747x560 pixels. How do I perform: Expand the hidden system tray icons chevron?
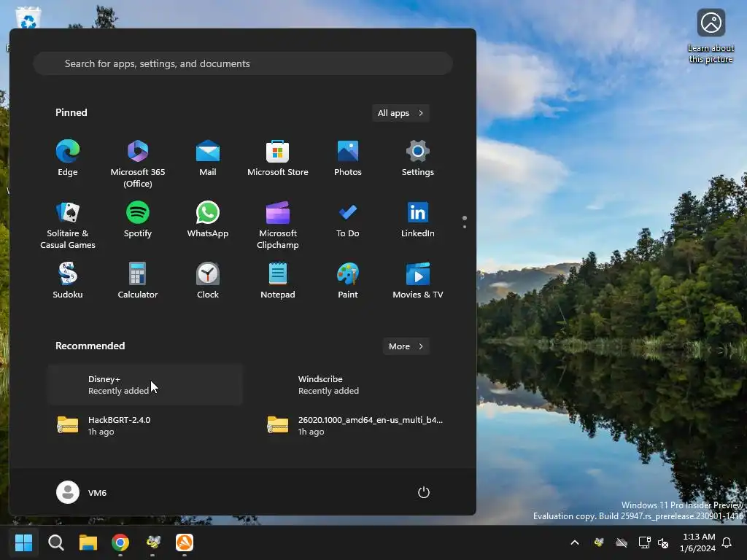[575, 542]
